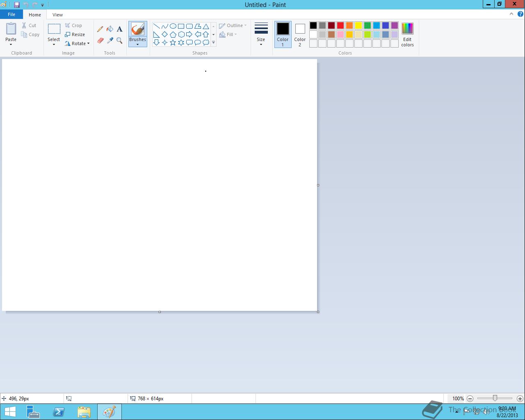Select the Color picker eyedropper tool
This screenshot has height=420, width=525.
tap(110, 40)
